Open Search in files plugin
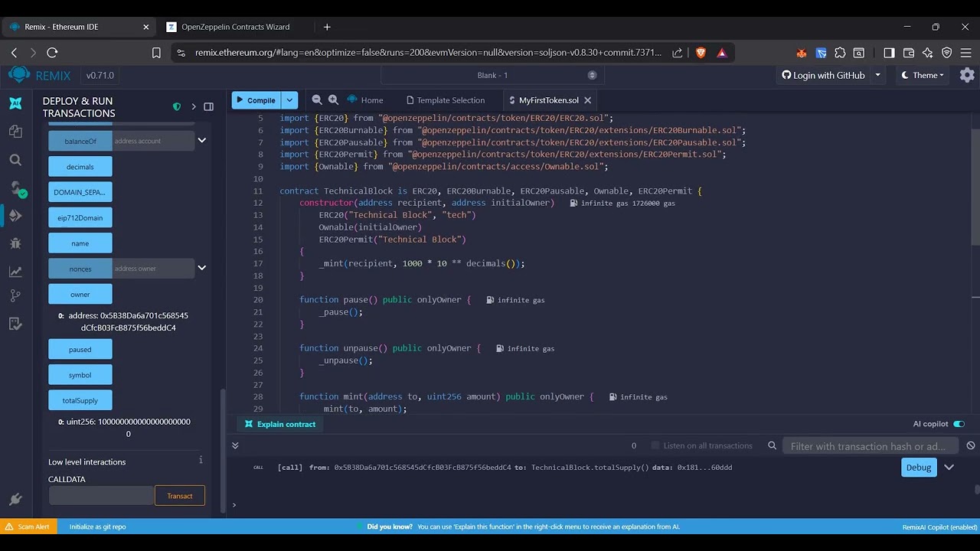The image size is (980, 551). click(15, 160)
